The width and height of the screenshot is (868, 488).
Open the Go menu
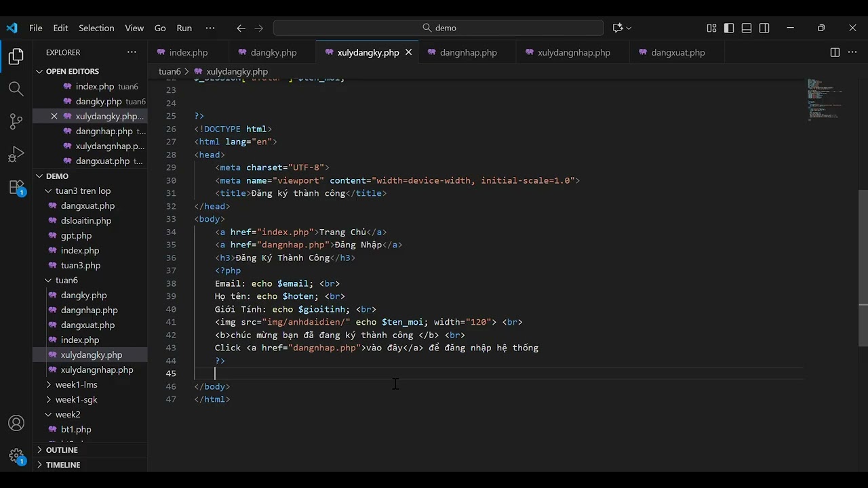pyautogui.click(x=160, y=28)
